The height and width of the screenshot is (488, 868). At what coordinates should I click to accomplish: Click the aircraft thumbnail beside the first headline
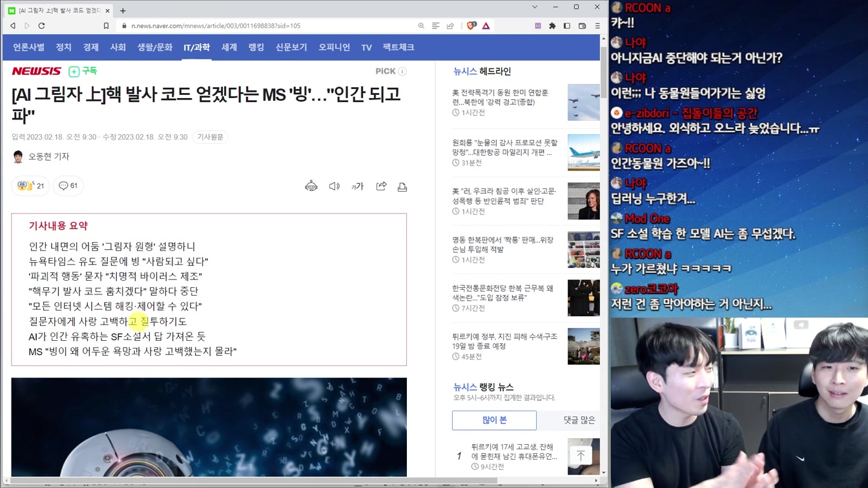[584, 102]
